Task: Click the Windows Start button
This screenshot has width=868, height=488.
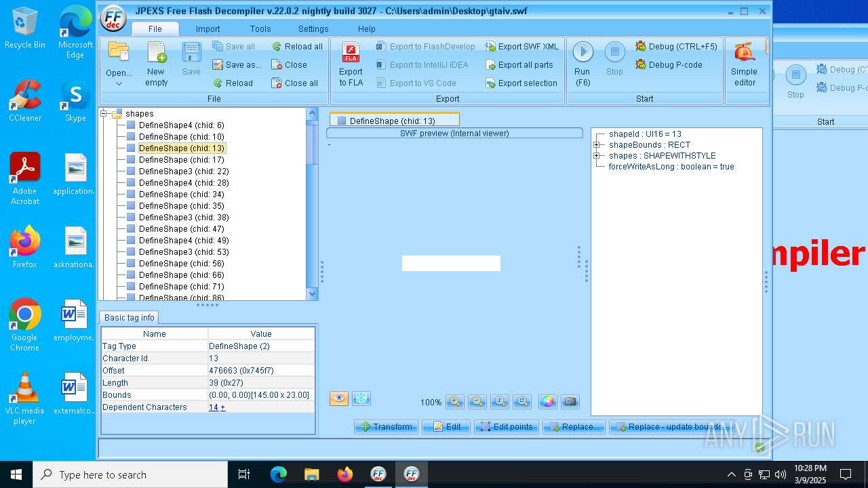Action: pos(16,474)
